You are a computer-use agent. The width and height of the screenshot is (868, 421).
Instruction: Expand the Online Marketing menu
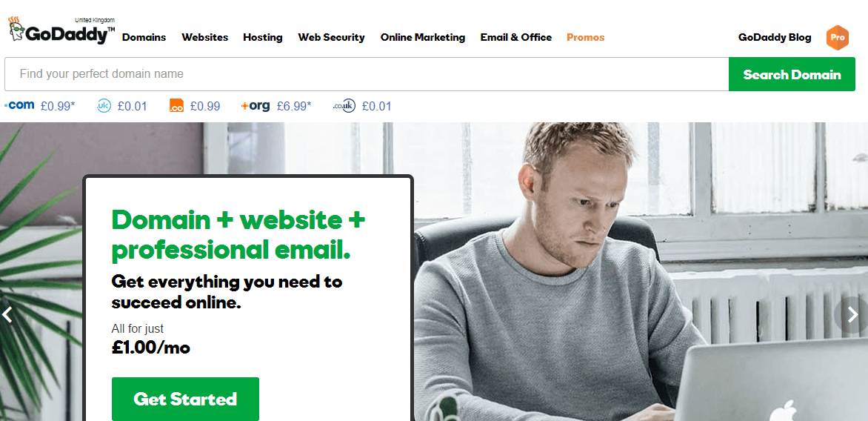423,38
